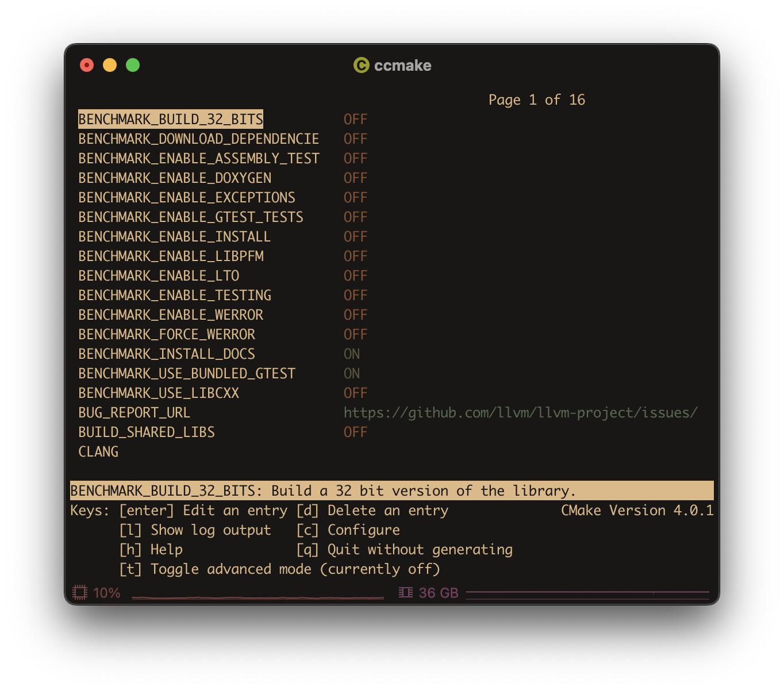Select the BENCHMARK_ENABLE_TESTING entry name
This screenshot has height=690, width=784.
(175, 295)
